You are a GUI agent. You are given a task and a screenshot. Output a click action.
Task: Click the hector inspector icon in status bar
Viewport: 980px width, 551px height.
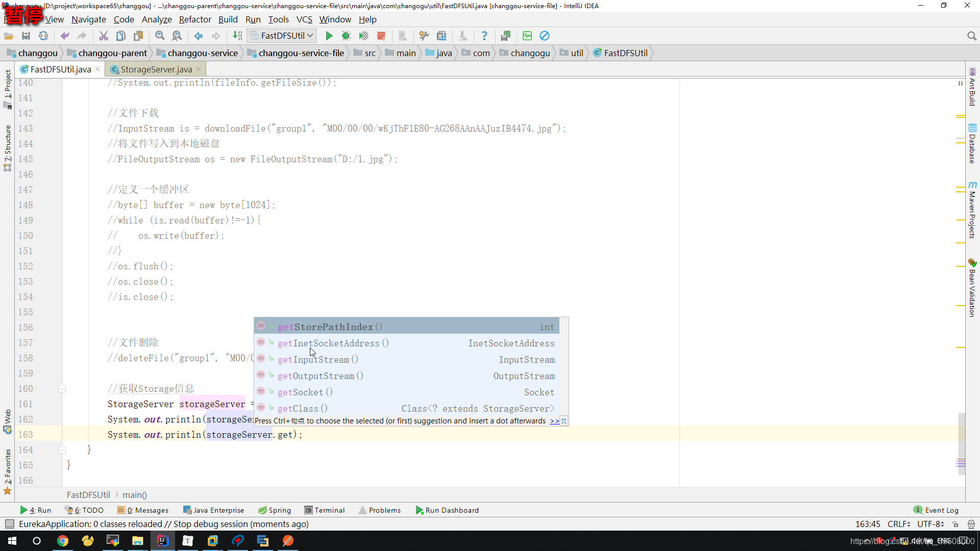[971, 524]
